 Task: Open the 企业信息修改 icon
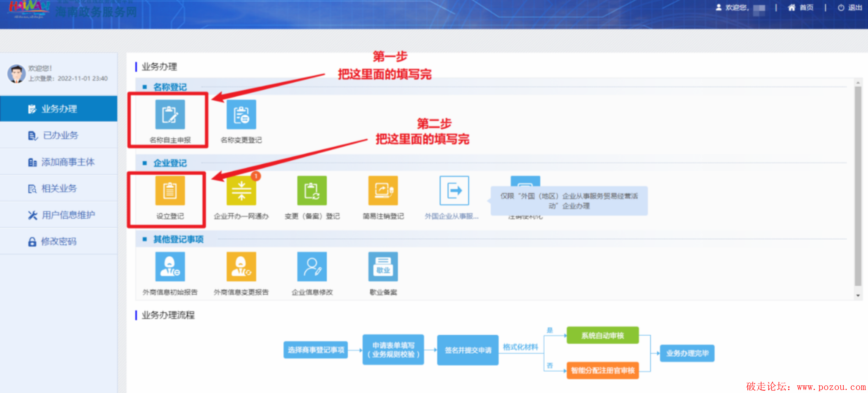click(312, 267)
